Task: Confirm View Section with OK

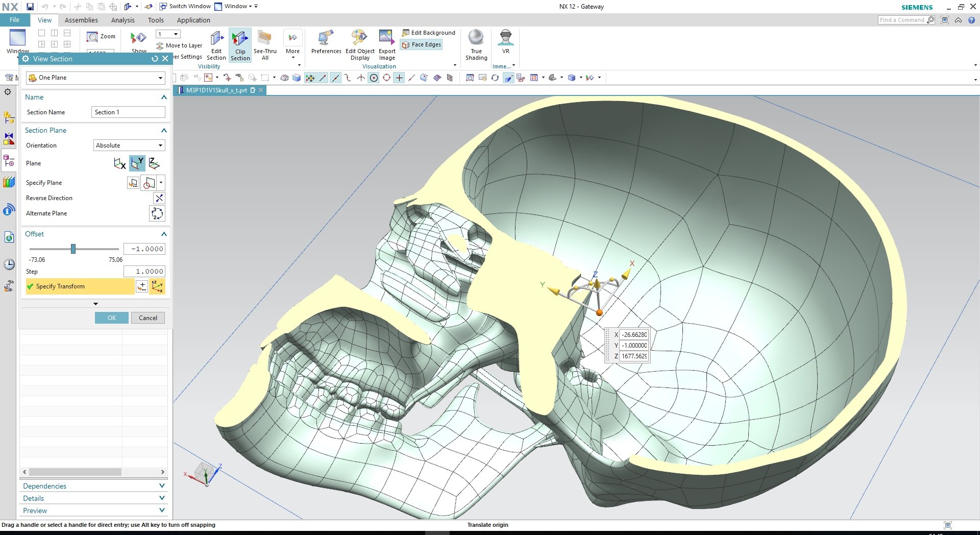Action: coord(111,318)
